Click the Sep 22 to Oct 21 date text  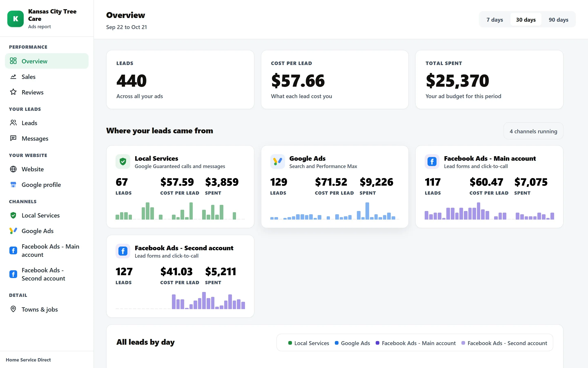pos(126,27)
